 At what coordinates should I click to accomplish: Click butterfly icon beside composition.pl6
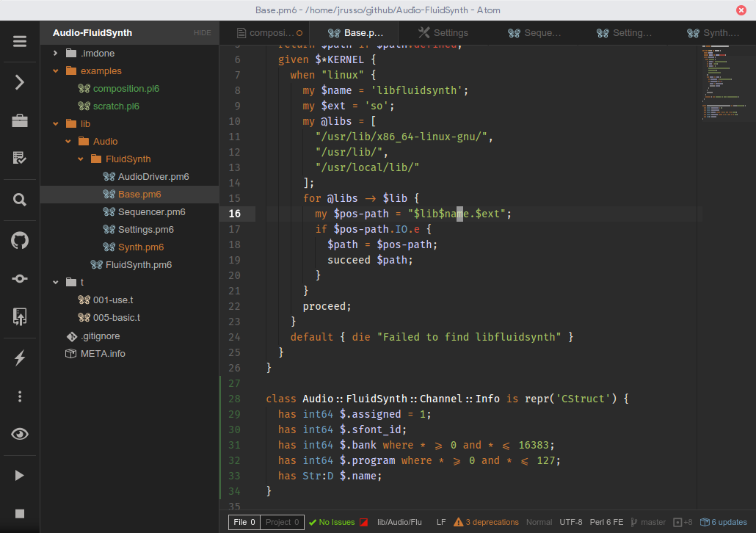(84, 89)
